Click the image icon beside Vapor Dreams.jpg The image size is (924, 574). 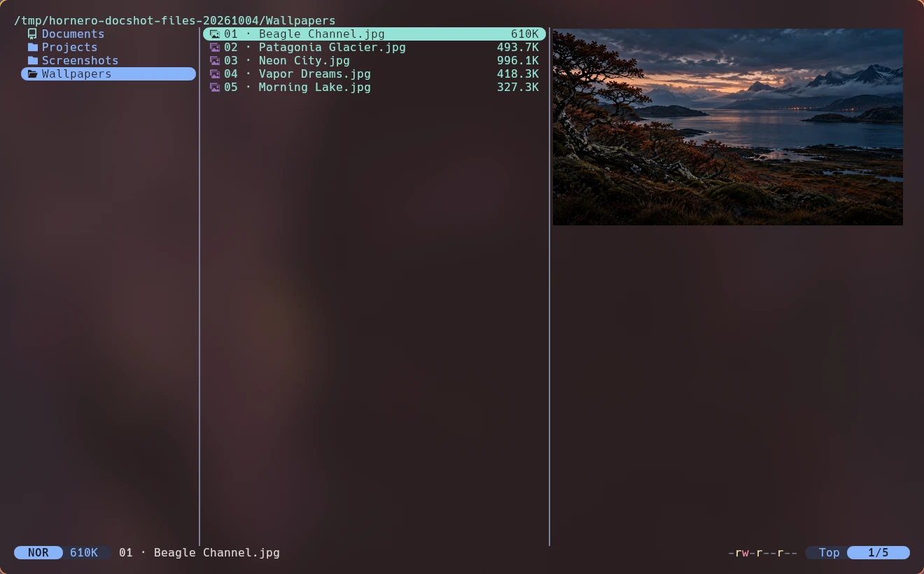(215, 73)
